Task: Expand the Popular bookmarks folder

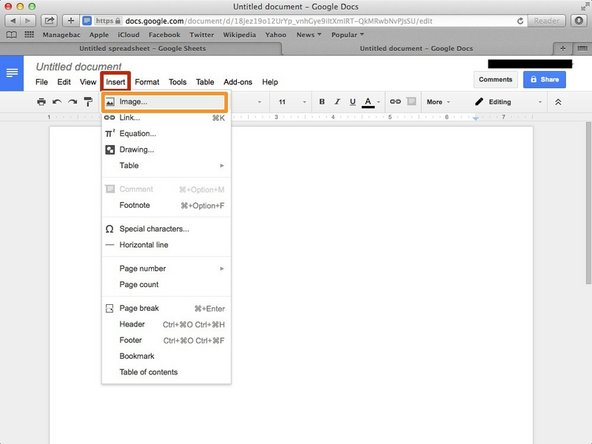Action: (x=347, y=35)
